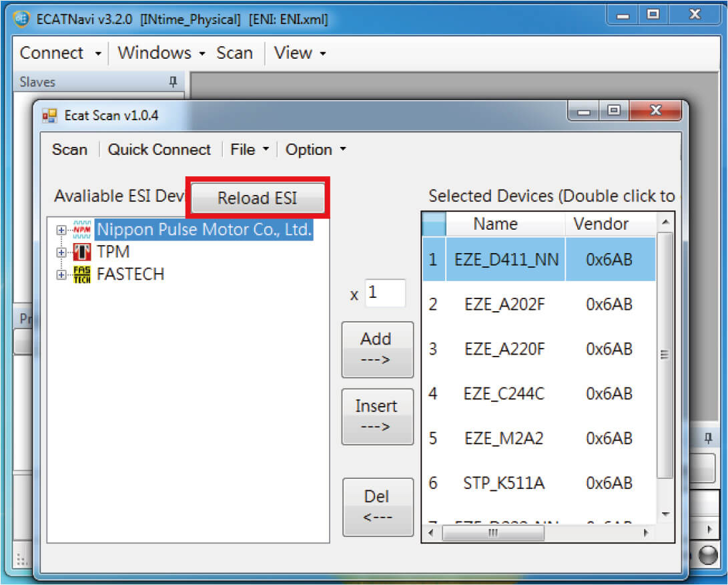
Task: Click the up arrow of the device list scrollbar
Action: coord(665,222)
